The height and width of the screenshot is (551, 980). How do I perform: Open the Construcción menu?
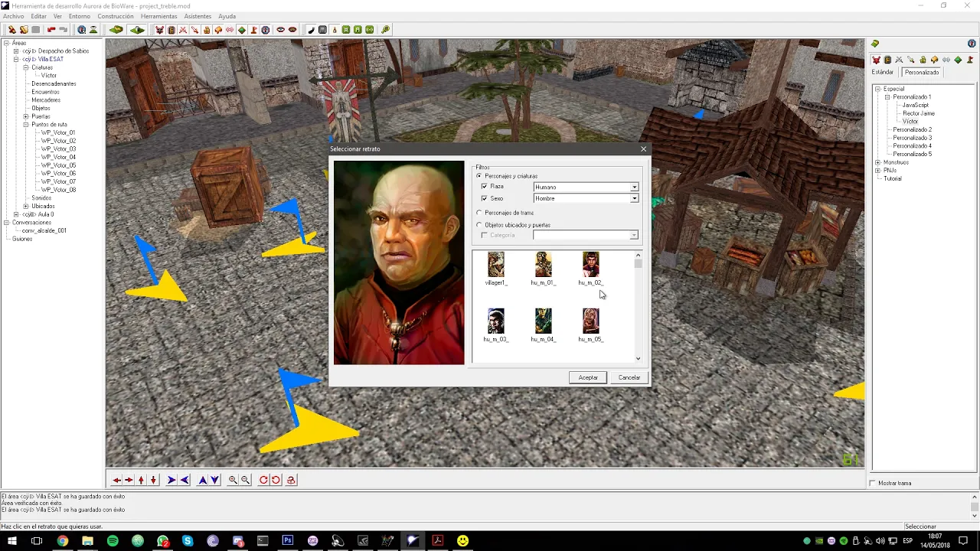(x=116, y=16)
